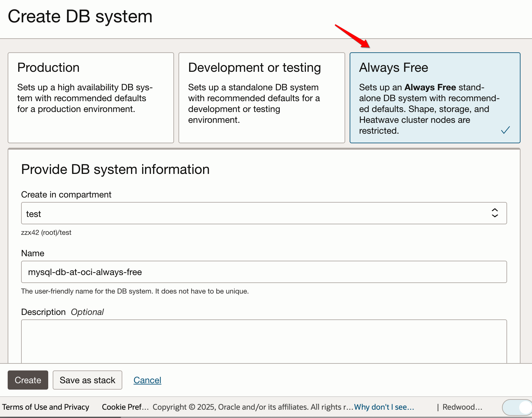Open the compartment dropdown showing test

pyautogui.click(x=264, y=213)
